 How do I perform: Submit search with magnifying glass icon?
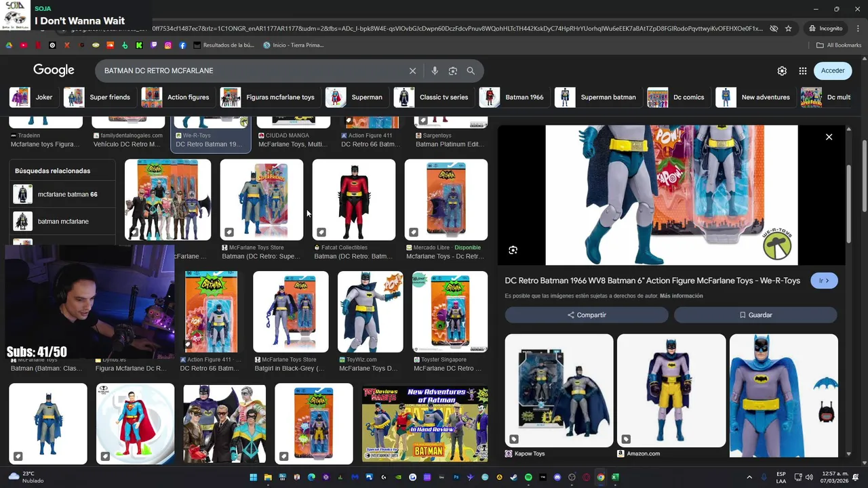[x=471, y=70]
